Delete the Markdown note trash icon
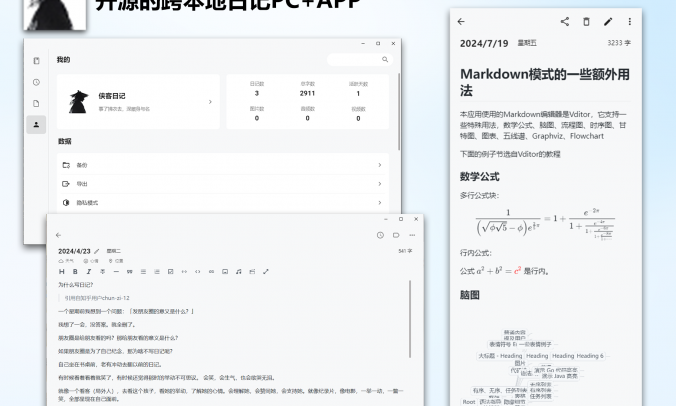Screen dimensions: 676x406 pos(586,22)
